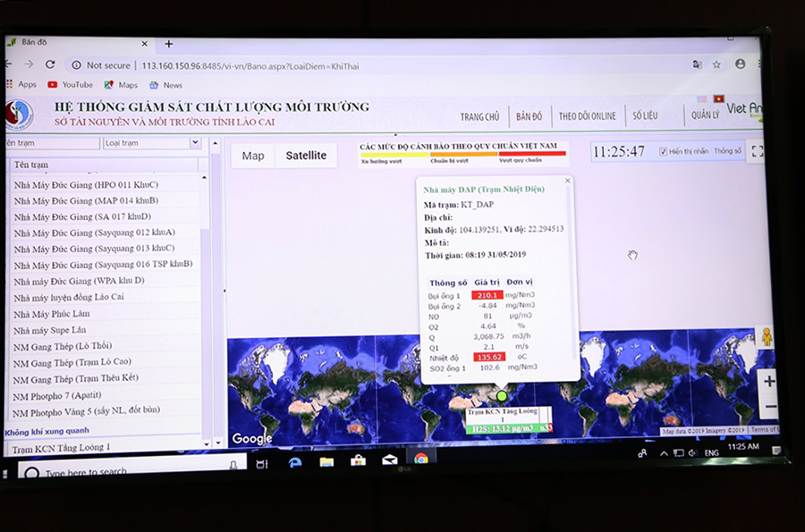Open the Maps bookmark

coord(121,85)
